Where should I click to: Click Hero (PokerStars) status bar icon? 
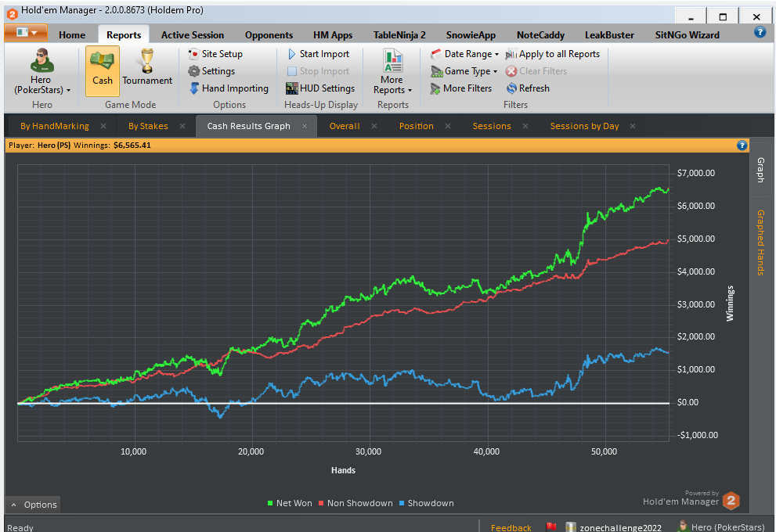click(684, 527)
